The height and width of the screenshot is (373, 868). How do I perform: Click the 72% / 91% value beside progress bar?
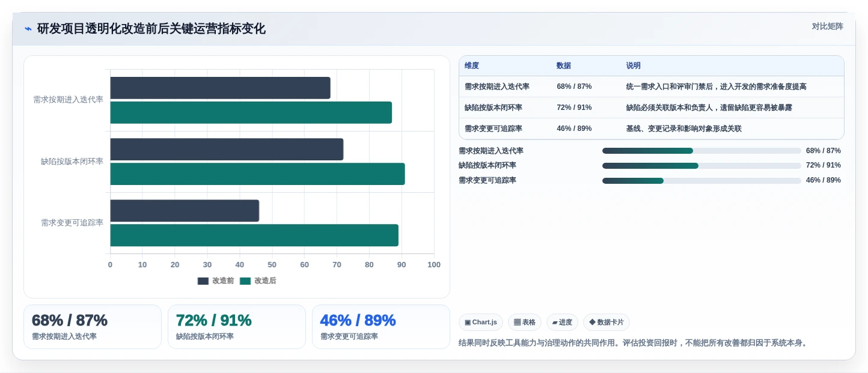click(824, 166)
